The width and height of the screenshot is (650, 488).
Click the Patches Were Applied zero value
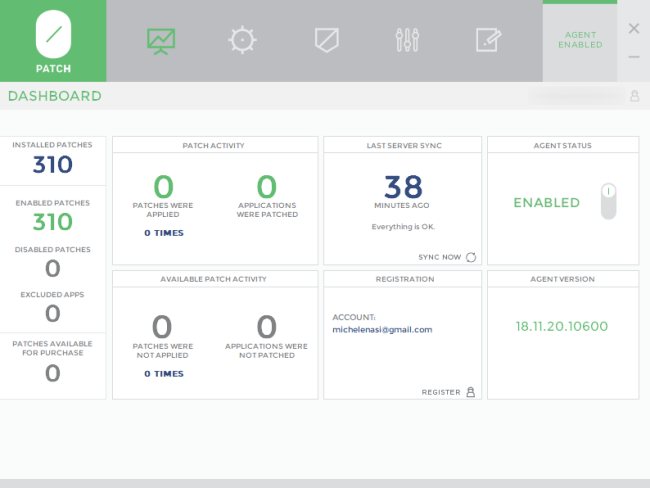pyautogui.click(x=163, y=187)
